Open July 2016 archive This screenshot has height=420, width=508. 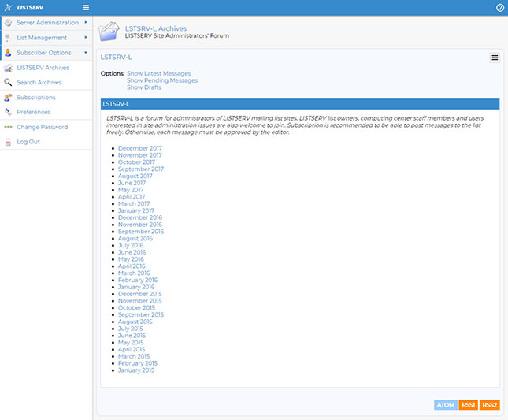[131, 245]
